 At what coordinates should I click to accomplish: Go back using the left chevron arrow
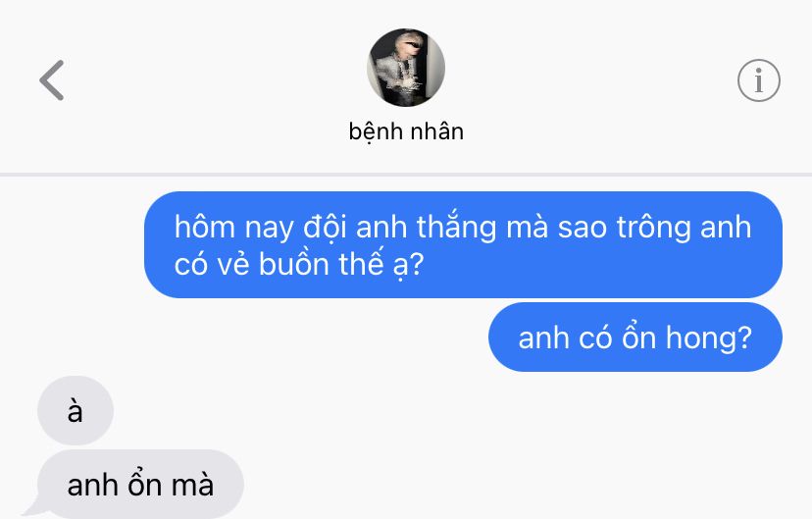[52, 80]
